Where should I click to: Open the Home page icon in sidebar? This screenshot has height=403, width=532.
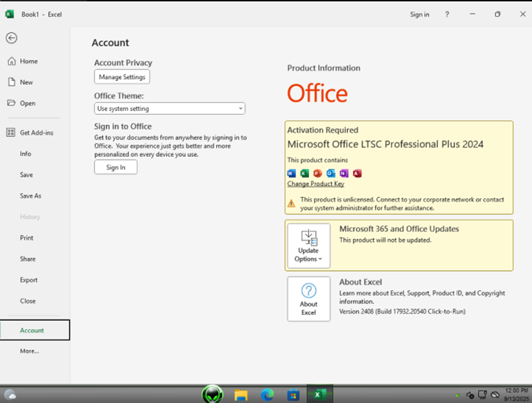pos(11,61)
